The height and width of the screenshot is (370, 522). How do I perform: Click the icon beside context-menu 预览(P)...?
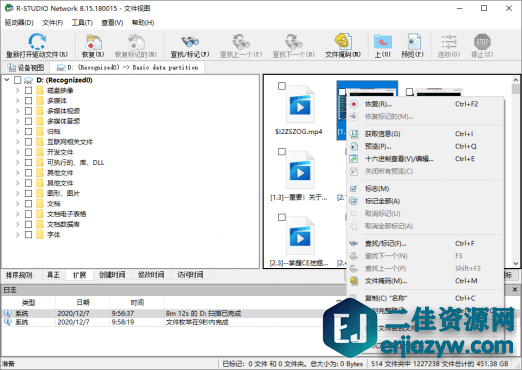pyautogui.click(x=354, y=146)
